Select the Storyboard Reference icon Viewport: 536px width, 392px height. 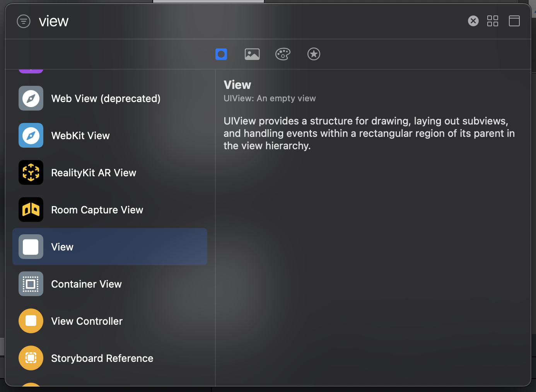coord(31,358)
